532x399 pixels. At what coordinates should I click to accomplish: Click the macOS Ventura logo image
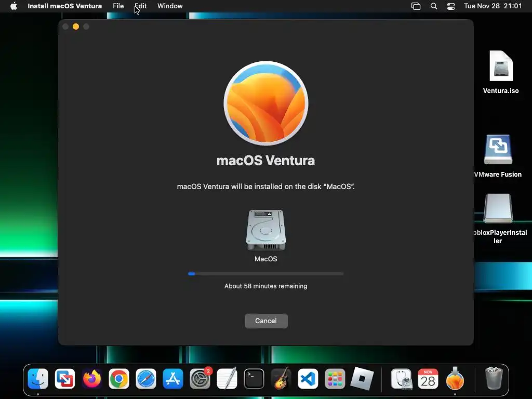coord(265,103)
